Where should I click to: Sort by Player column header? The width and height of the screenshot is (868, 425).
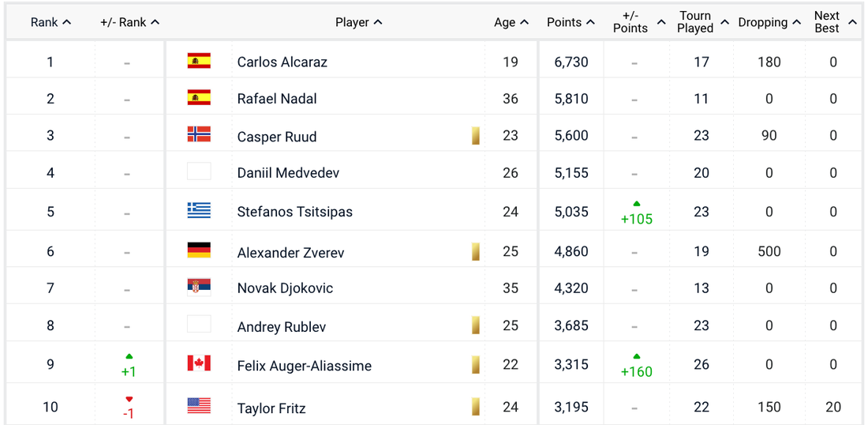pos(358,22)
